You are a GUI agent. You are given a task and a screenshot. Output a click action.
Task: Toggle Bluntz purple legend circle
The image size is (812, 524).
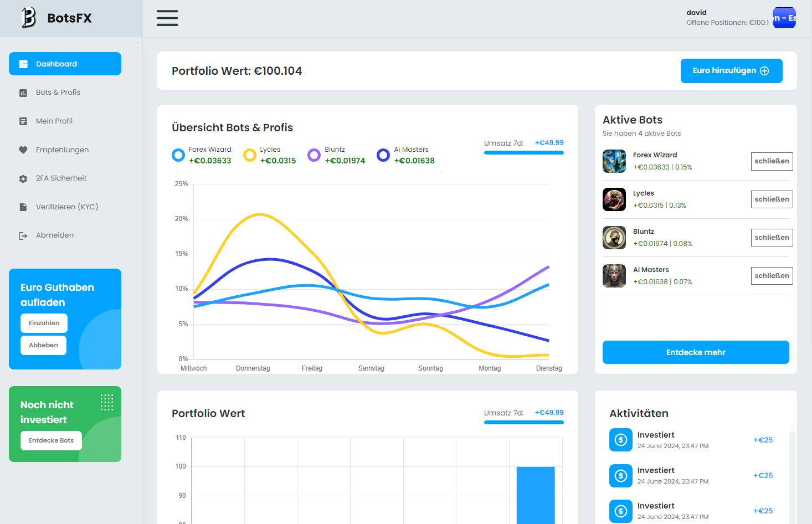(314, 155)
